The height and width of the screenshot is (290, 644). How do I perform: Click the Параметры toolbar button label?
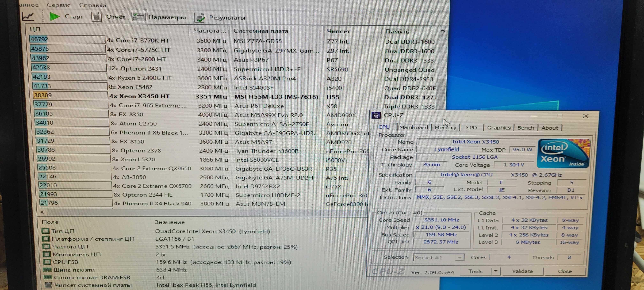(167, 17)
